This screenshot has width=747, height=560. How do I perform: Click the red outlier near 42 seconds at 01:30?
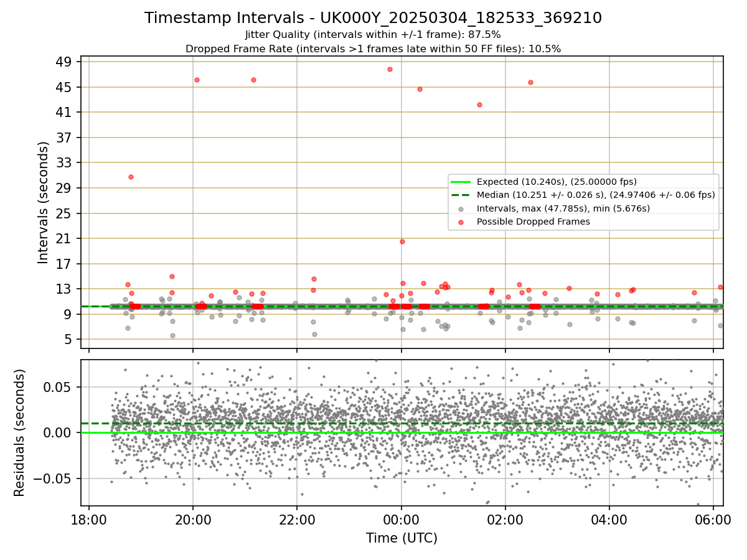point(479,105)
